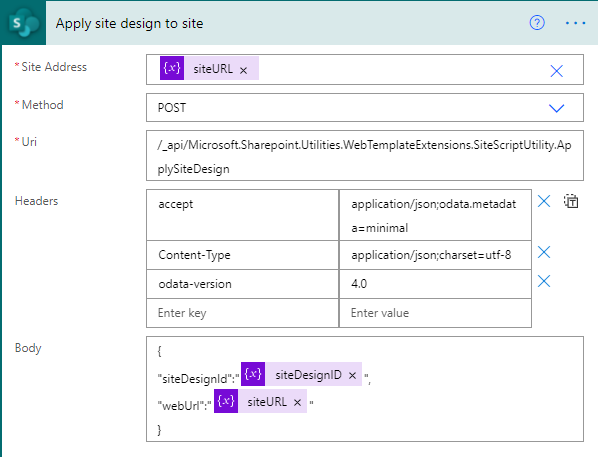This screenshot has height=457, width=598.
Task: Click the siteURL token label in Body
Action: pos(267,402)
